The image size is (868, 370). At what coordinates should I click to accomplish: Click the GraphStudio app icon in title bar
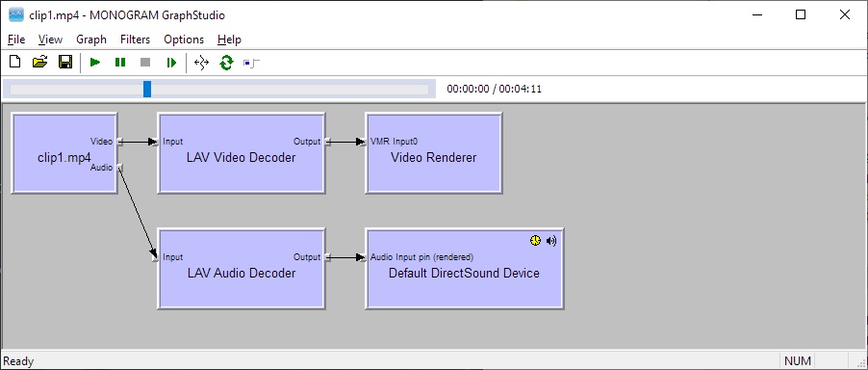(16, 15)
